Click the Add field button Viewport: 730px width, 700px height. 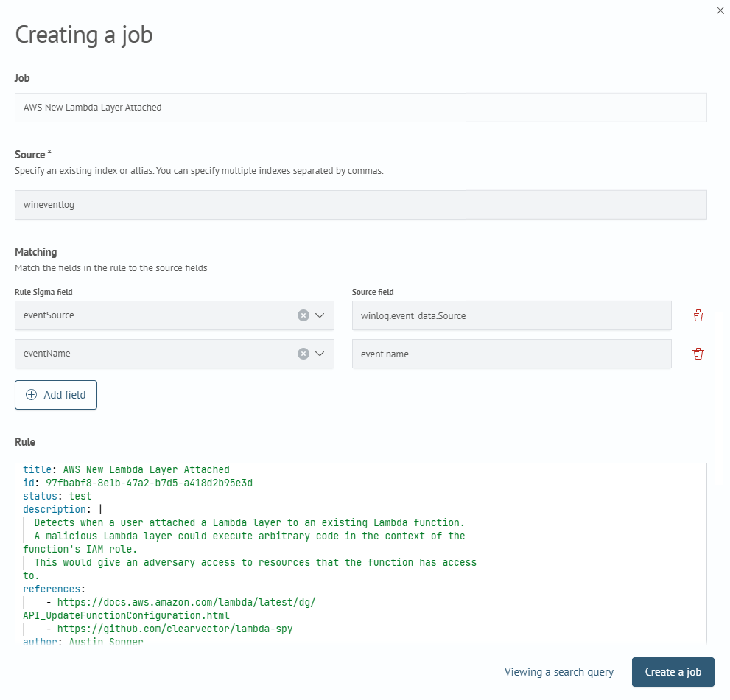(x=56, y=395)
